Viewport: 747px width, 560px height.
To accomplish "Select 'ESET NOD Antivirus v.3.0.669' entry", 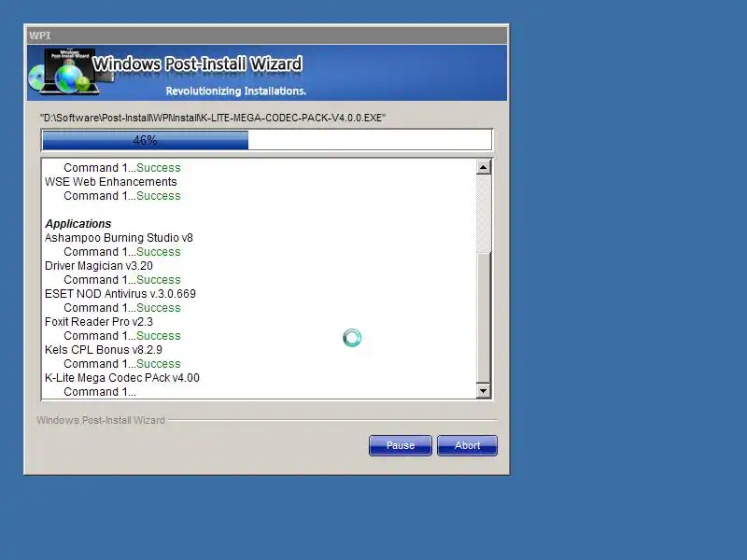I will [120, 294].
